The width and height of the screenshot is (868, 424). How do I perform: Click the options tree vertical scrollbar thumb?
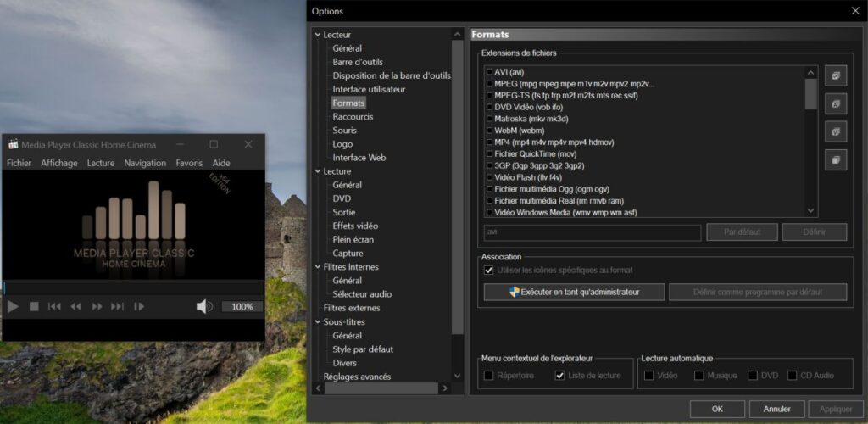pos(457,187)
